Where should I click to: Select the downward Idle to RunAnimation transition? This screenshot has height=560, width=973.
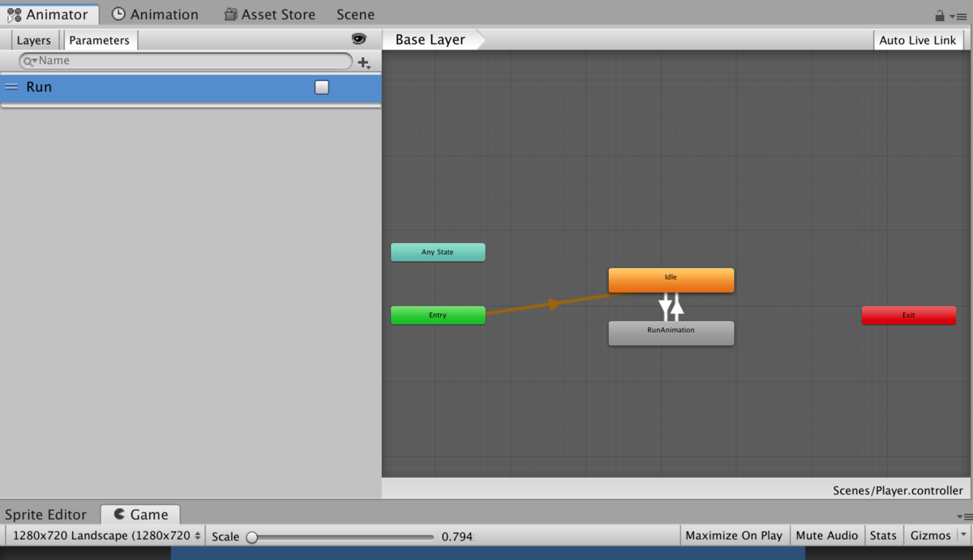click(665, 307)
